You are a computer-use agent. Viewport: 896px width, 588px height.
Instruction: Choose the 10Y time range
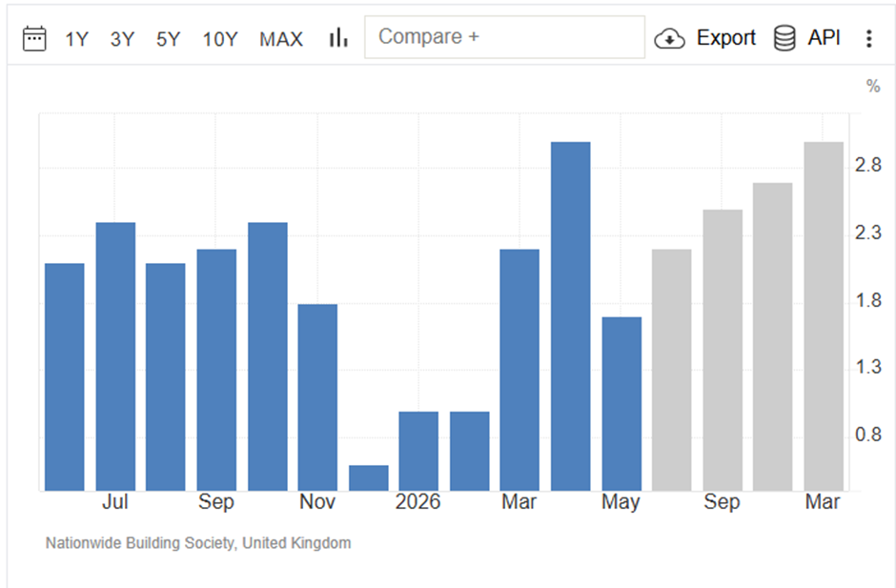pyautogui.click(x=220, y=39)
